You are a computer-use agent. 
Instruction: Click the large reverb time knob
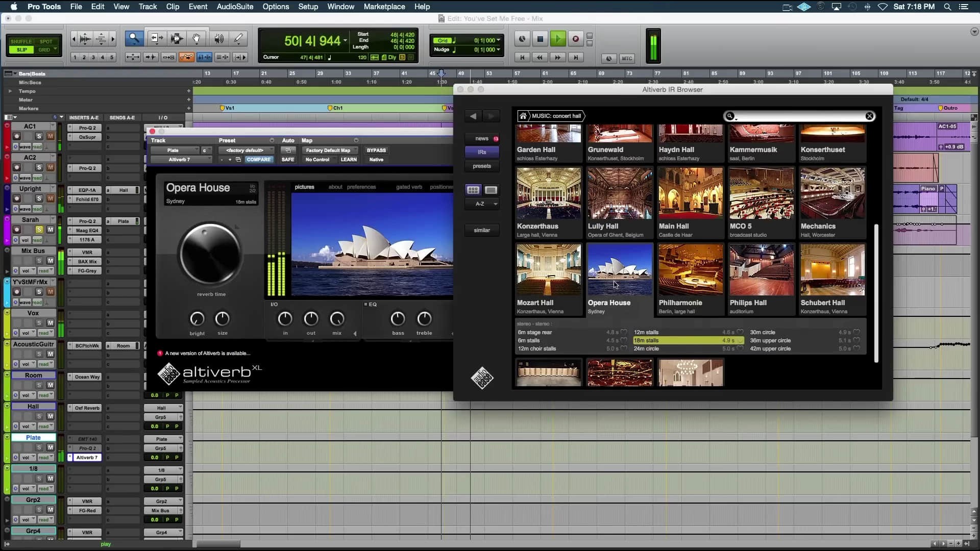210,254
